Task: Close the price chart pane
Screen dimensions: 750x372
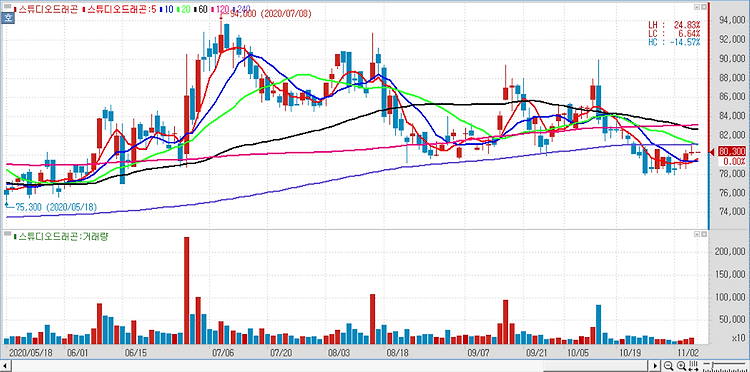Action: click(x=704, y=7)
